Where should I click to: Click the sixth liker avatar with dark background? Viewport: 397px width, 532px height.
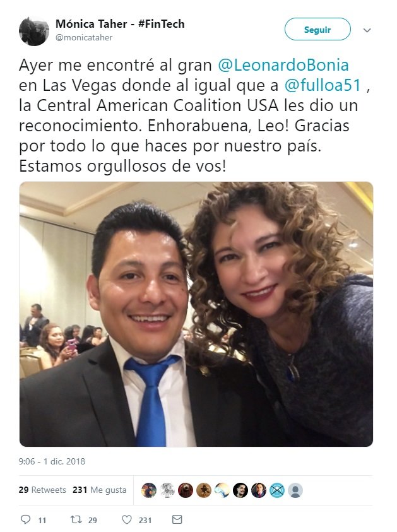(x=240, y=490)
